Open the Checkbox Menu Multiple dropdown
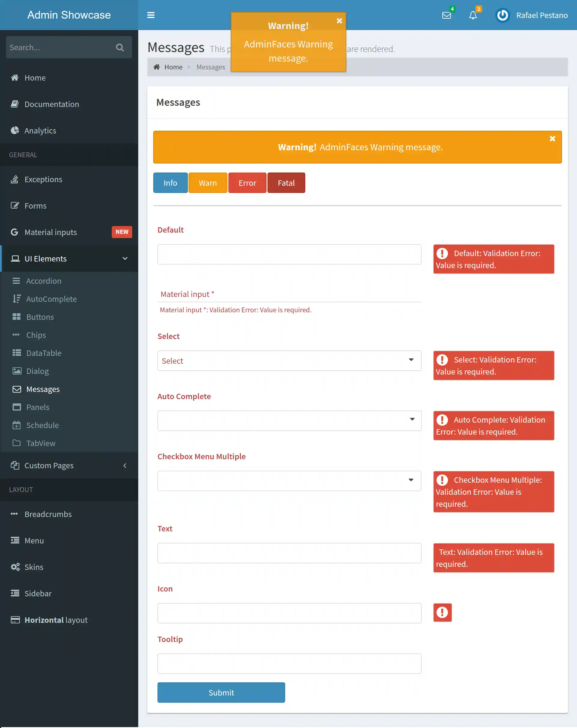Screen dimensions: 577x728 click(x=411, y=480)
